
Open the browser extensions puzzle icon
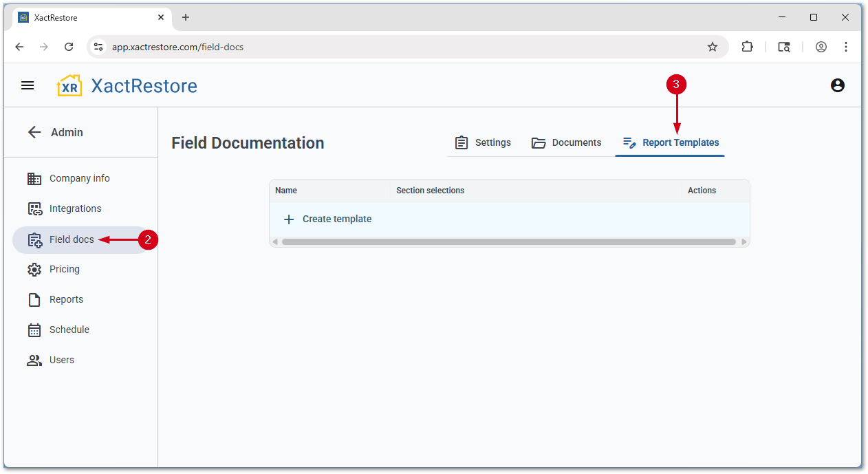pos(747,47)
